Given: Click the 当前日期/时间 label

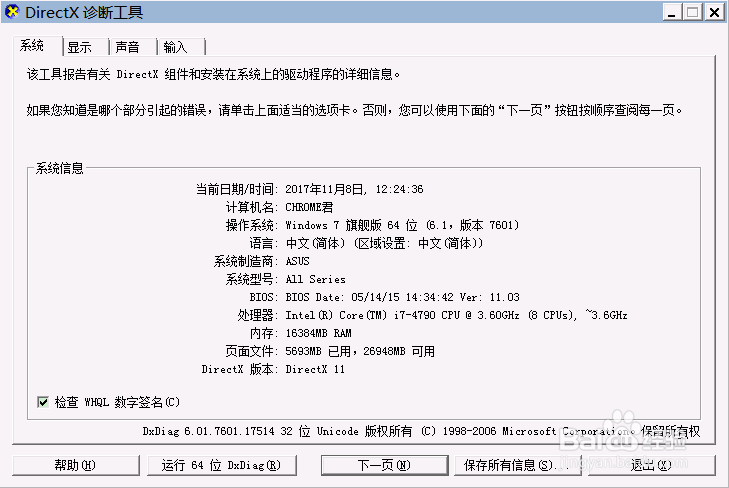Looking at the screenshot, I should [235, 189].
